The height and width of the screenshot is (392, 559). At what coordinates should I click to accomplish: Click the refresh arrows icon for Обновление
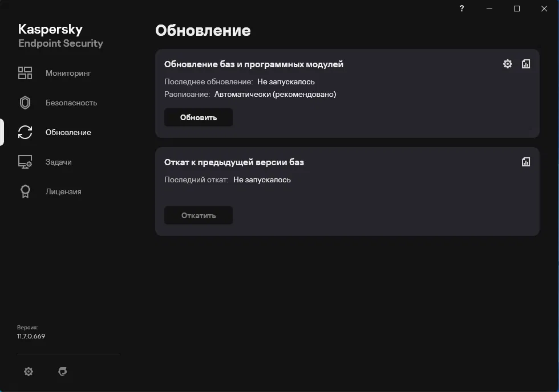(x=25, y=132)
